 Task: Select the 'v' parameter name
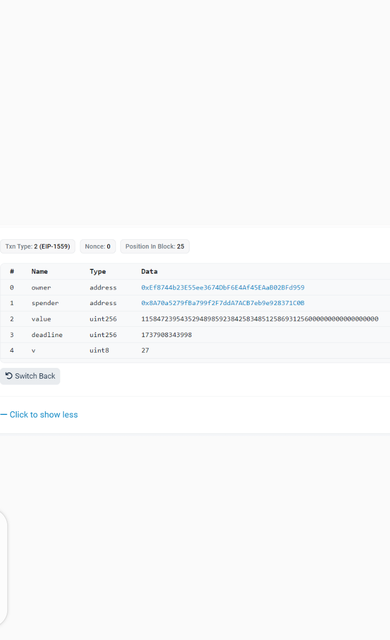pyautogui.click(x=33, y=350)
